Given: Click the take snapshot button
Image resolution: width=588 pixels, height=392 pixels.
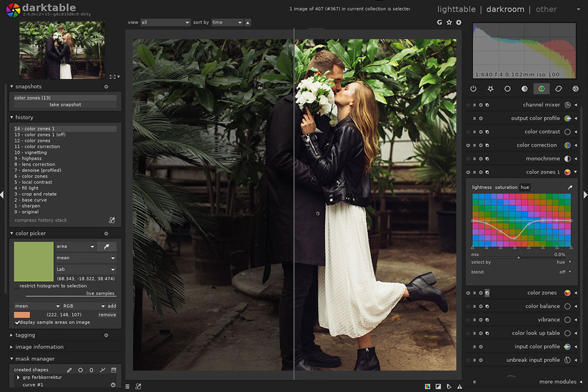Looking at the screenshot, I should (x=65, y=105).
